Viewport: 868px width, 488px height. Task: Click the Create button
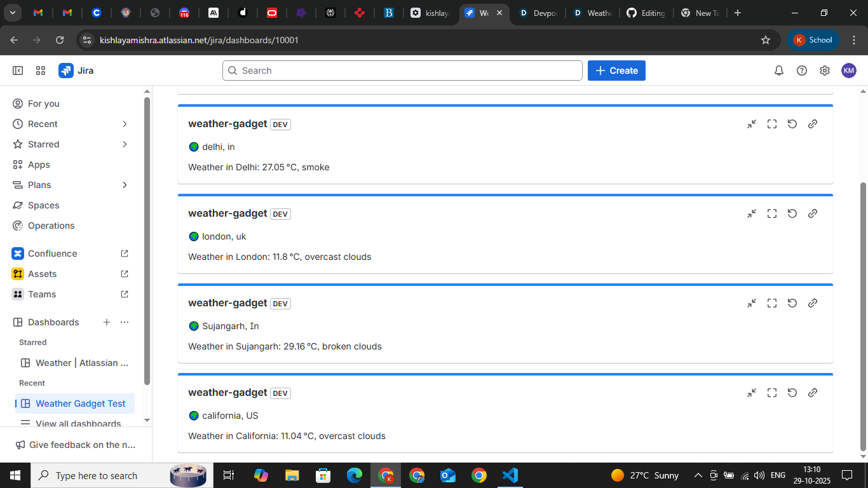tap(616, 71)
